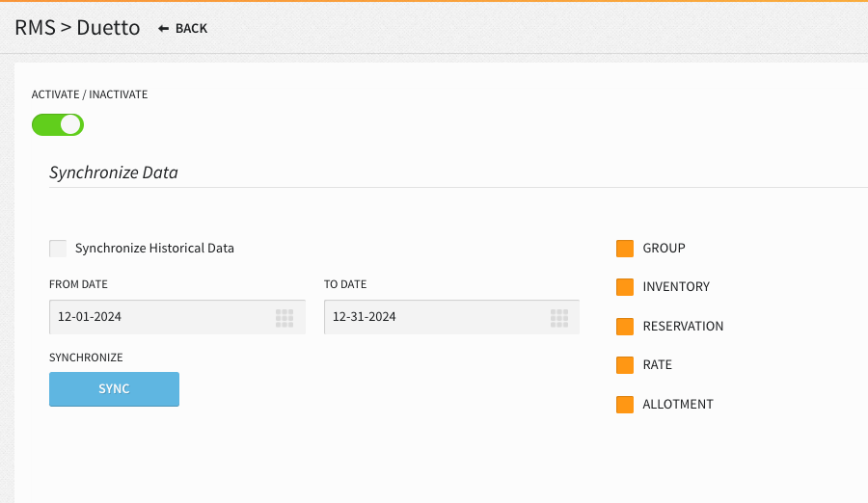868x503 pixels.
Task: Open the From Date calendar grid icon
Action: point(285,318)
